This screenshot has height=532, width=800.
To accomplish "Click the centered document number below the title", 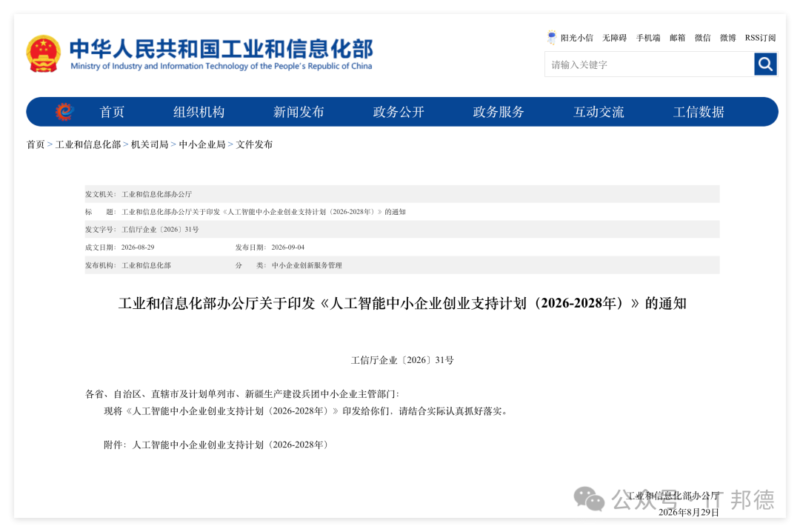I will click(402, 360).
